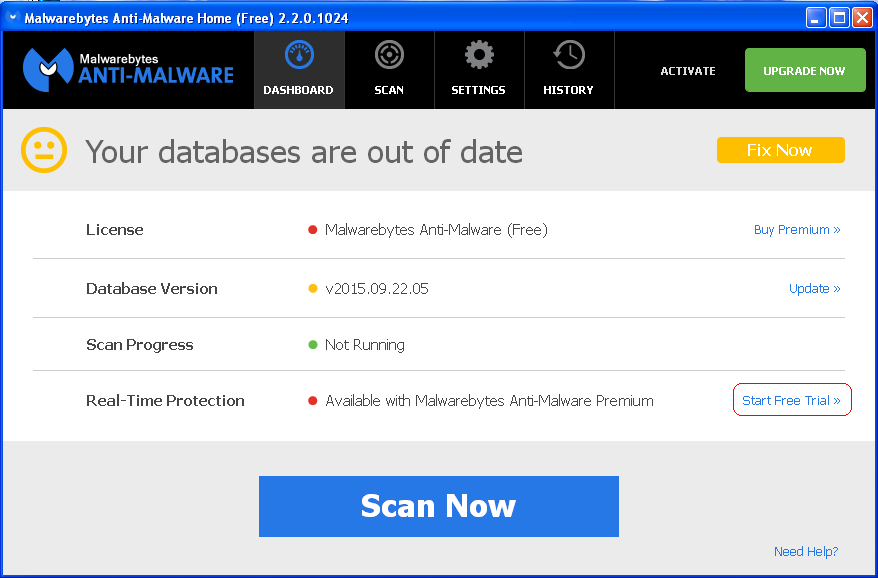This screenshot has height=578, width=878.
Task: Click the green Upgrade Now button
Action: 805,70
